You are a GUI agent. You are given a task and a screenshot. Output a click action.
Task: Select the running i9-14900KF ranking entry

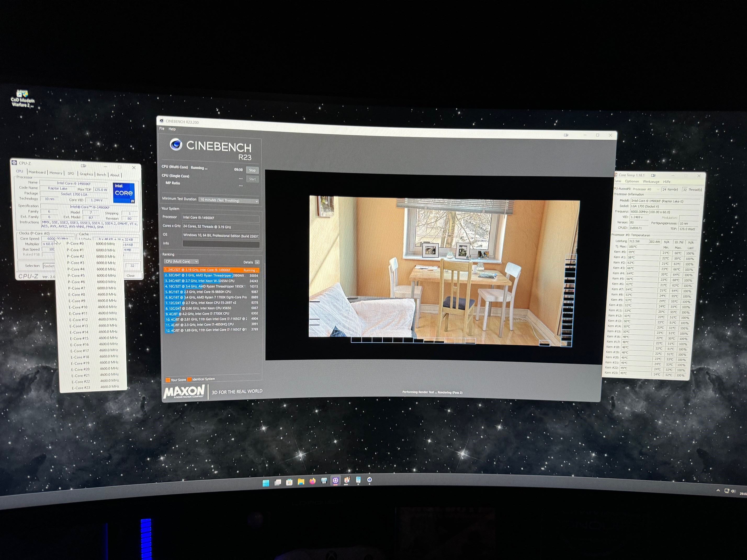211,270
